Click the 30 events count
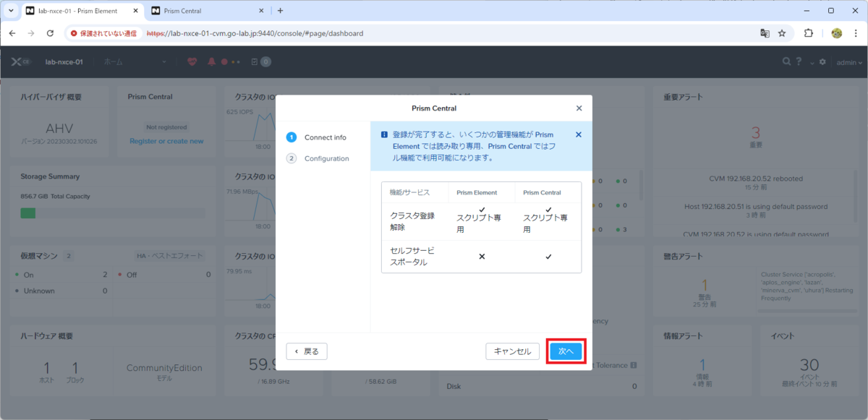868x420 pixels. [809, 365]
